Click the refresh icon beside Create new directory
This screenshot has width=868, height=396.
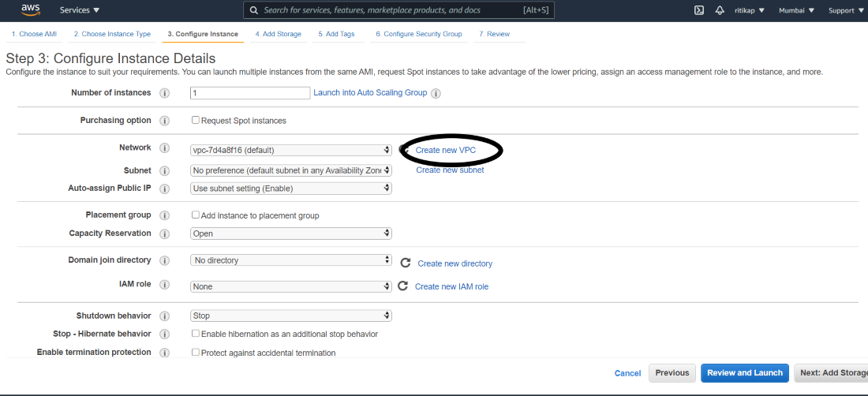point(406,263)
